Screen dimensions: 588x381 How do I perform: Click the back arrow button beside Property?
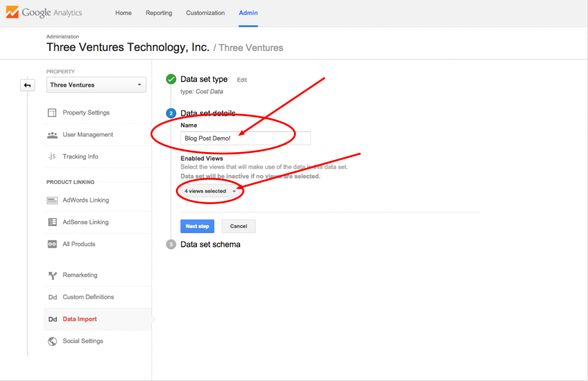point(28,85)
